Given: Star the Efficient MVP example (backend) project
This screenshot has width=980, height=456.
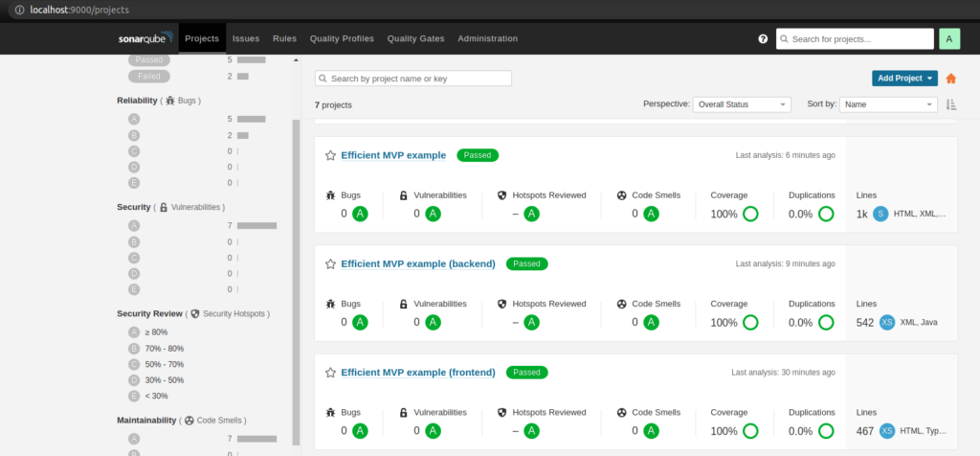Looking at the screenshot, I should click(330, 263).
